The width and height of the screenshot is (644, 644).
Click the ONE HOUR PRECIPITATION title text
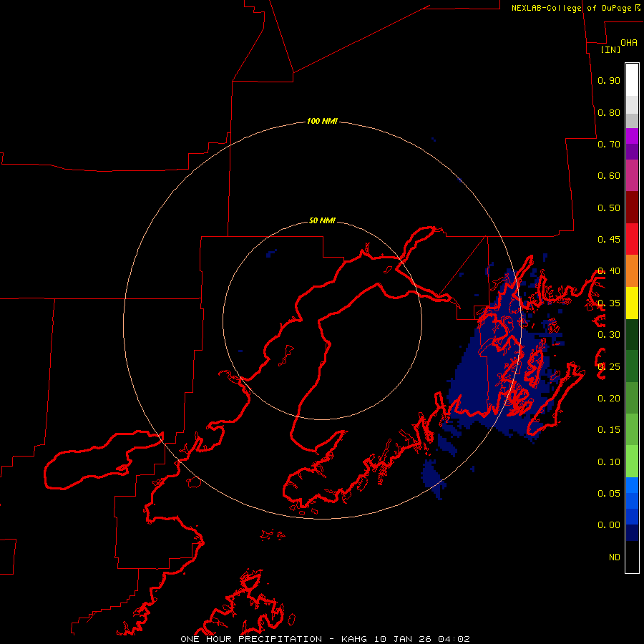pos(251,639)
